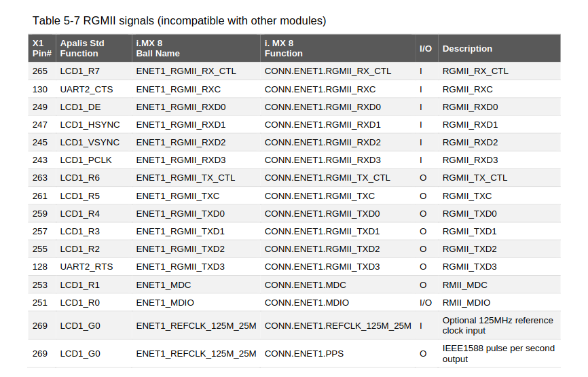The height and width of the screenshot is (377, 588).
Task: Select Optional 125MHz reference clock input text
Action: click(x=498, y=325)
